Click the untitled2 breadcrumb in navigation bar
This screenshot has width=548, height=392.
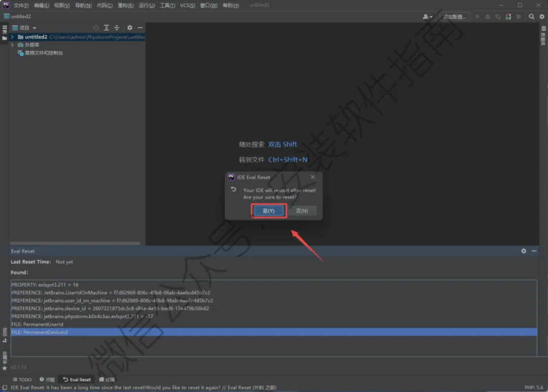click(17, 16)
